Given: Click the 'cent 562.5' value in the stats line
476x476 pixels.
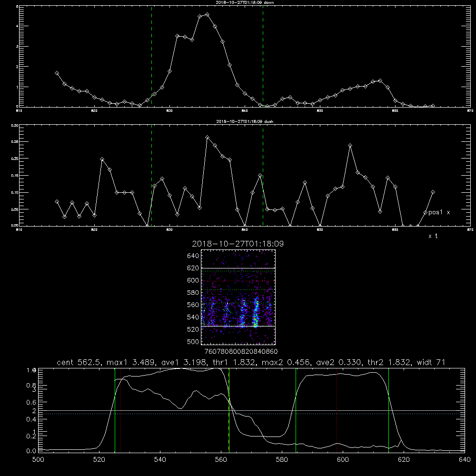Looking at the screenshot, I should pos(79,362).
